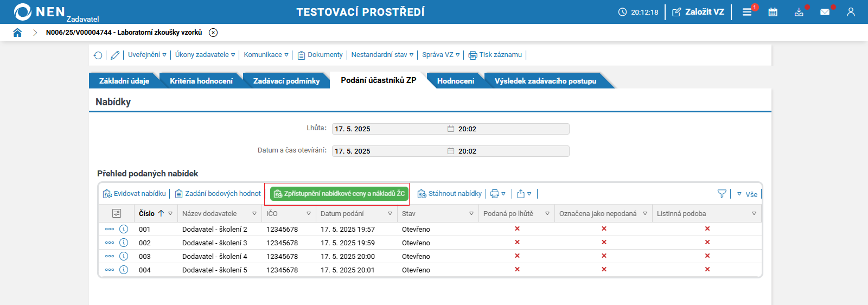The height and width of the screenshot is (305, 868).
Task: Open the hamburger menu with notification badge
Action: tap(748, 12)
